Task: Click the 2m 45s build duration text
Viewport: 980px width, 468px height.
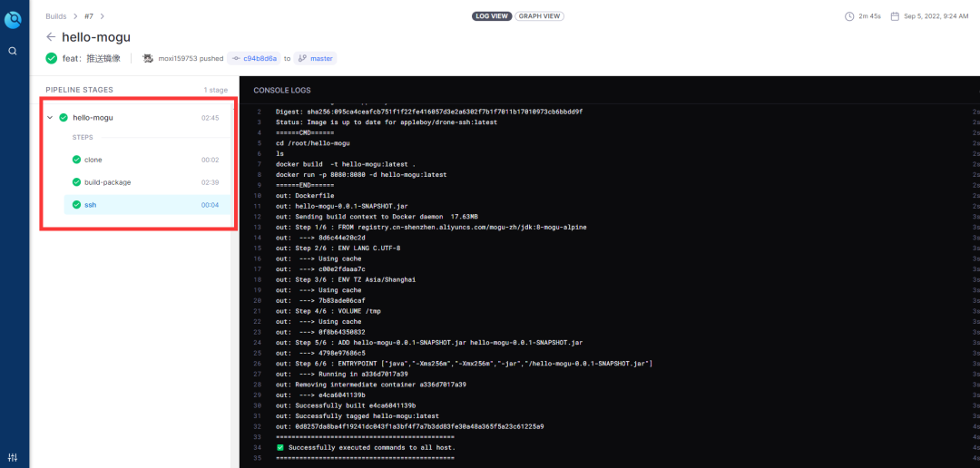Action: tap(870, 16)
